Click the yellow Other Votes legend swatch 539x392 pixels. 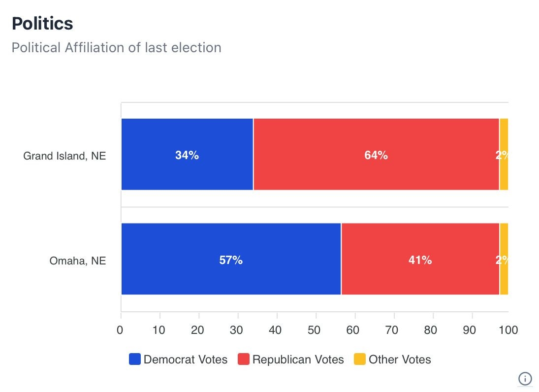(x=360, y=359)
